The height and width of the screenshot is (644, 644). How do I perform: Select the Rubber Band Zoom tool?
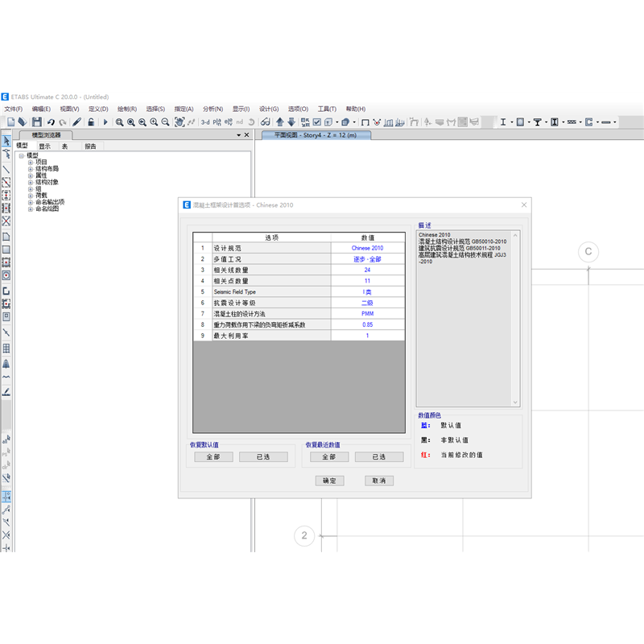[x=120, y=122]
